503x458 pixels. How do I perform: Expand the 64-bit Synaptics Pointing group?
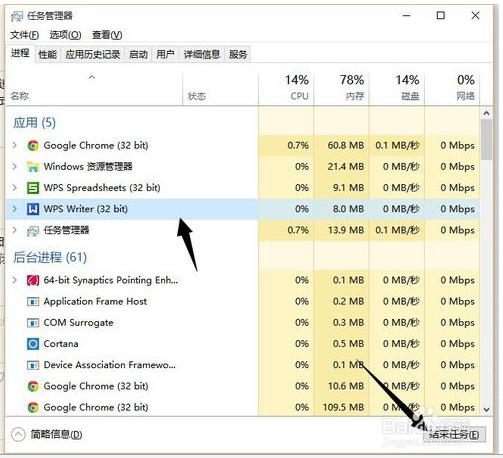tap(15, 280)
